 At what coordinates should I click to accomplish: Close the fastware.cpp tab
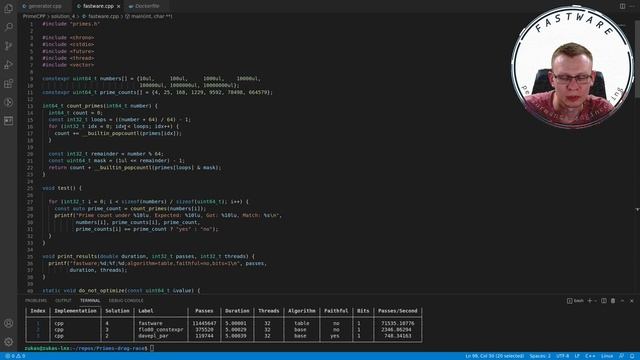click(118, 6)
